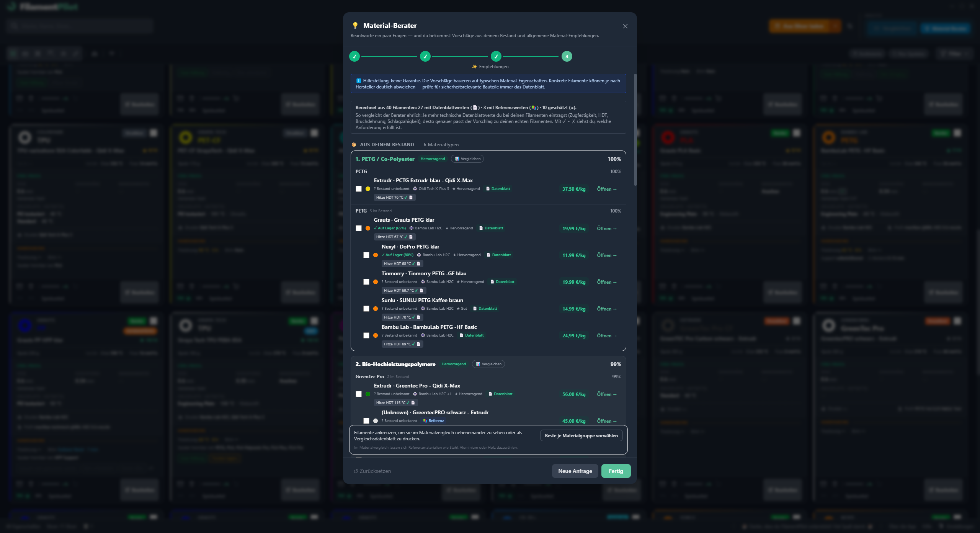Open the Datenblatt of SUNLU PETG Kaffee braun
This screenshot has width=980, height=533.
485,309
